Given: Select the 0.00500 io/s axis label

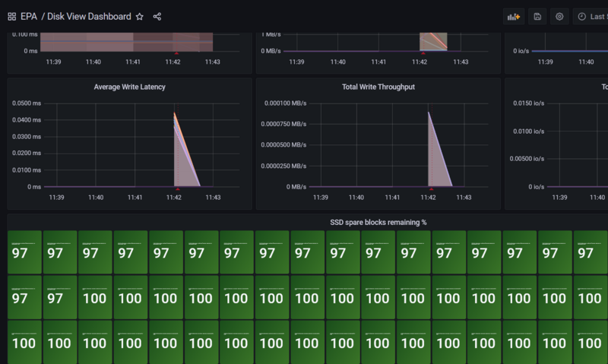Looking at the screenshot, I should 527,159.
